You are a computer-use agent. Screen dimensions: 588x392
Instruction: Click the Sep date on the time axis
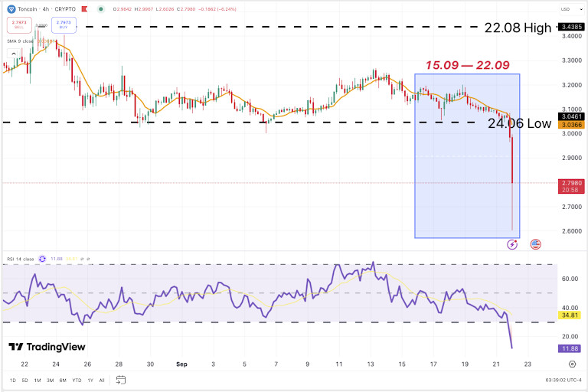pos(181,364)
